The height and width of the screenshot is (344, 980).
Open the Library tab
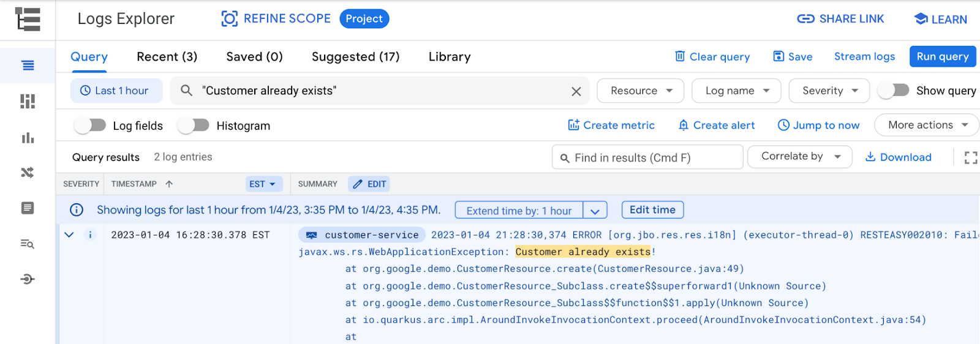click(449, 57)
